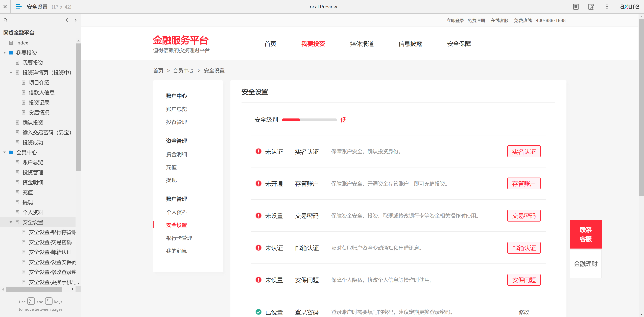Click the Axure logo
This screenshot has width=644, height=317.
pos(630,7)
